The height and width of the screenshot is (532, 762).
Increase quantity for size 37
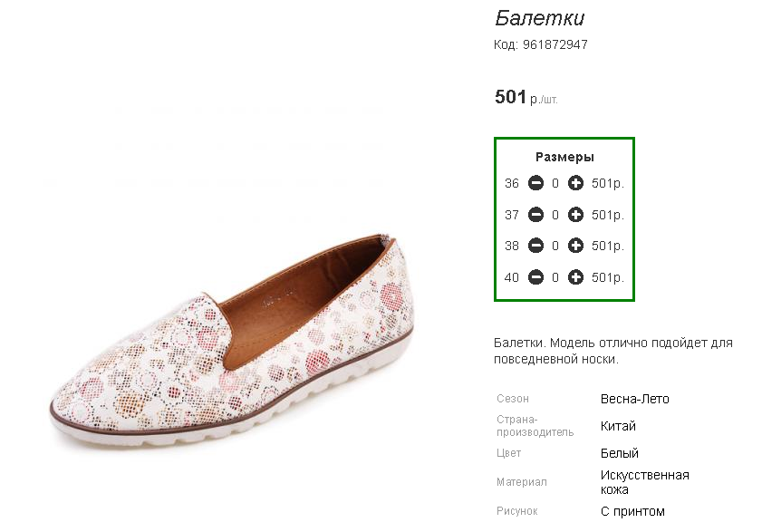[575, 216]
